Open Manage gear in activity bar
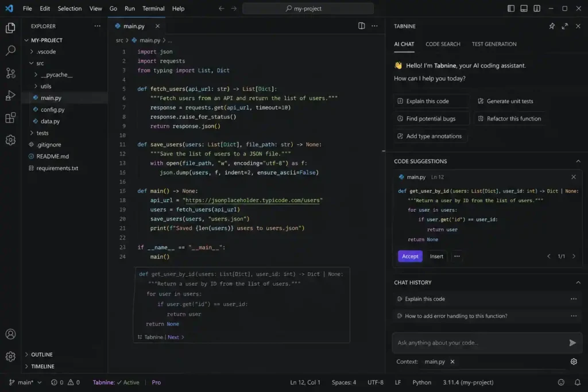 click(10, 356)
